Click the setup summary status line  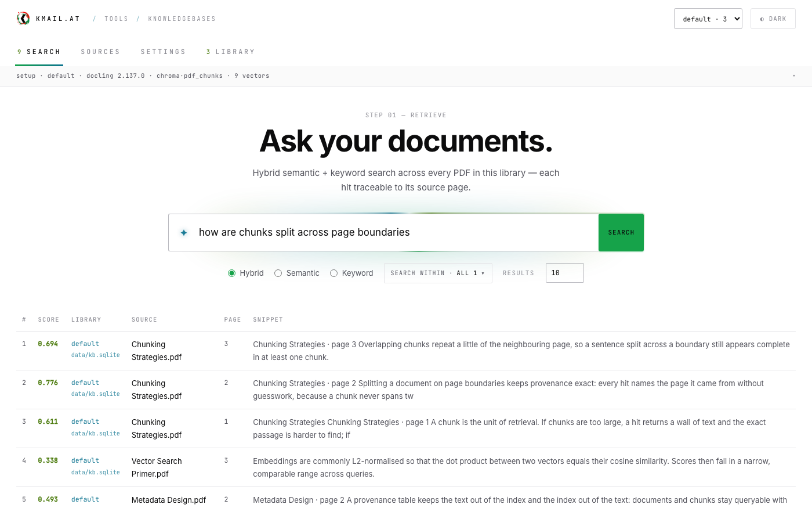point(143,76)
